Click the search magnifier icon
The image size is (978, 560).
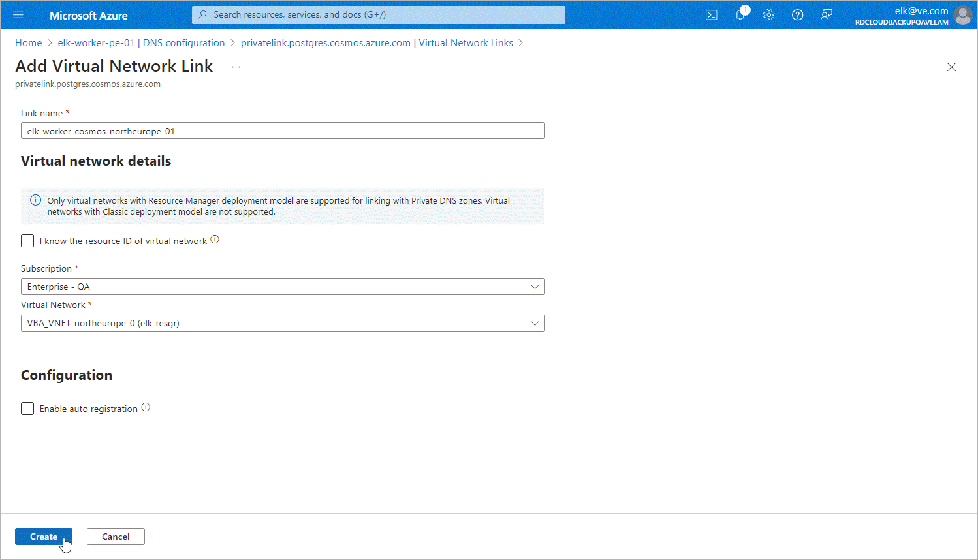click(202, 14)
